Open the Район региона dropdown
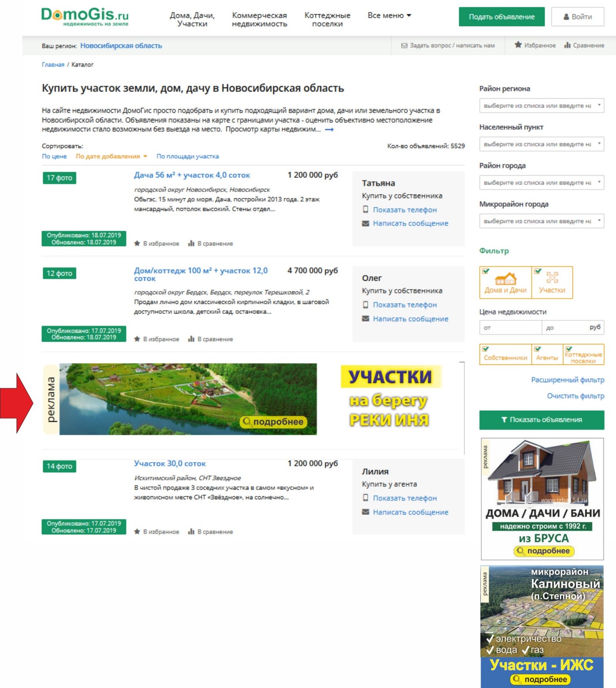The image size is (616, 688). [541, 106]
